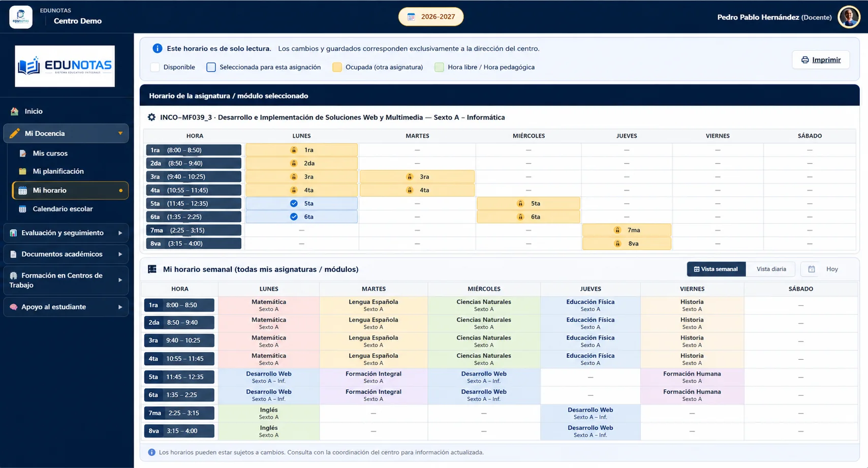Click the calendar icon next to Hoy
The height and width of the screenshot is (468, 868).
812,269
